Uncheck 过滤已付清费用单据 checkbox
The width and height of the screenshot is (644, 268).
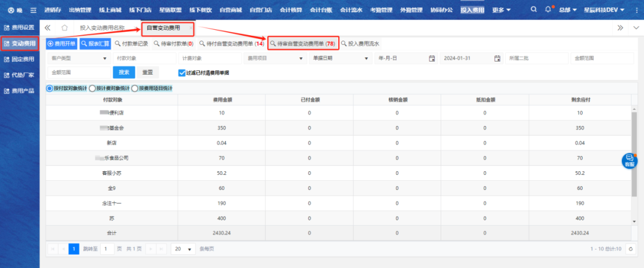(182, 73)
